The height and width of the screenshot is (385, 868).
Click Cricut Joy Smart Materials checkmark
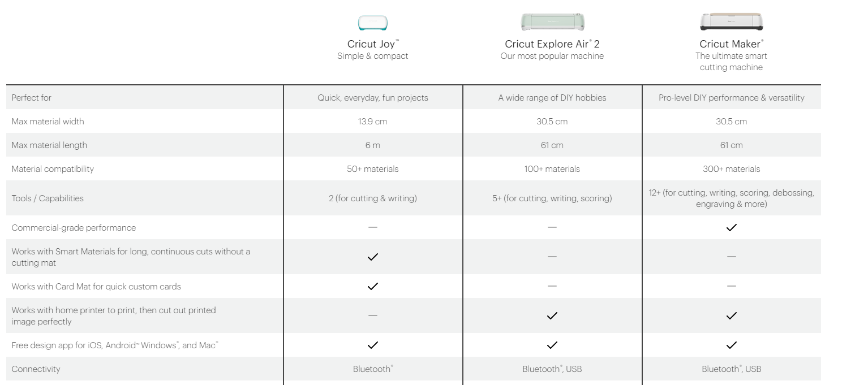tap(373, 257)
